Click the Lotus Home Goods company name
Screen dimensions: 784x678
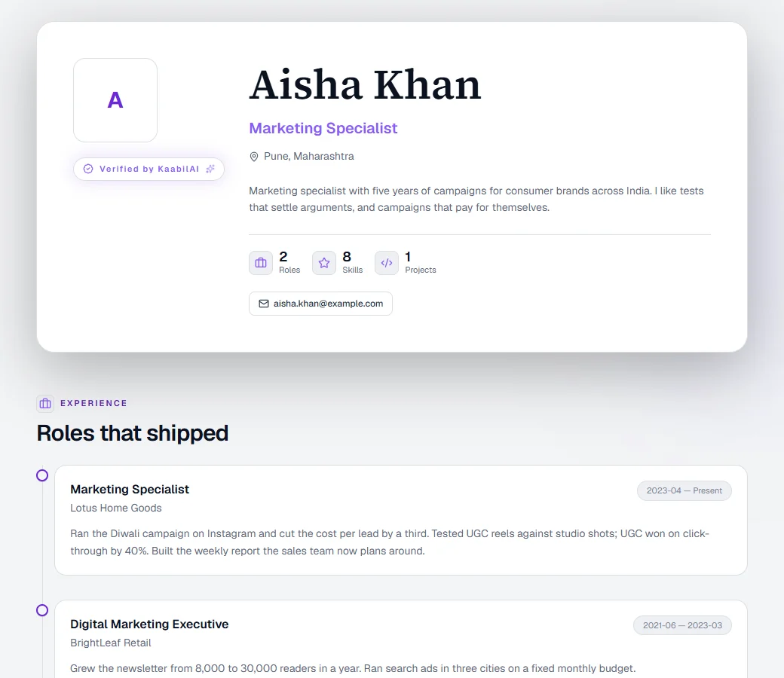pyautogui.click(x=116, y=508)
